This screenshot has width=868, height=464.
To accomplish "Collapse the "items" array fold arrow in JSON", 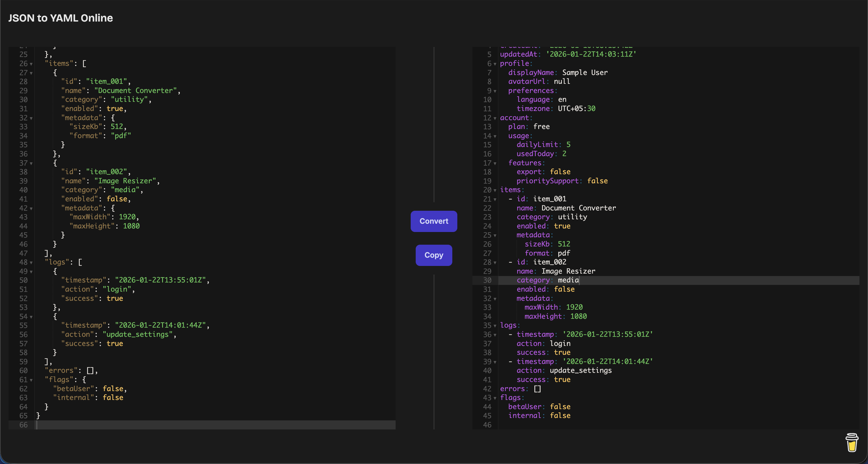I will coord(31,64).
